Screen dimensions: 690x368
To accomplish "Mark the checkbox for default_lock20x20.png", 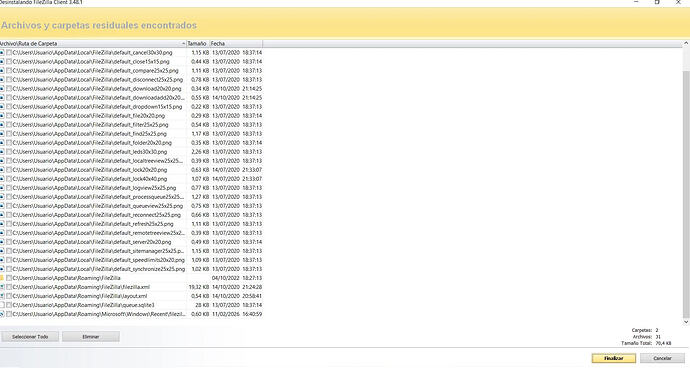I will 9,170.
